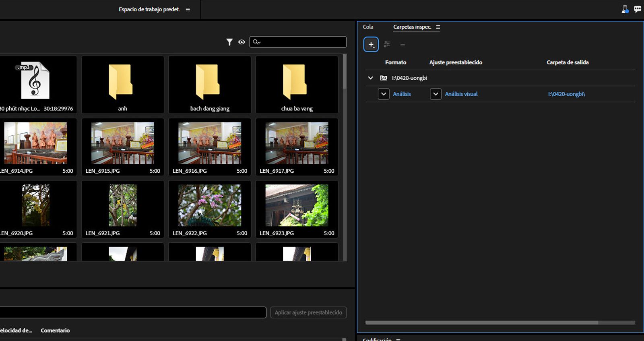Select the LEN_6922.JPG thumbnail

[x=210, y=205]
